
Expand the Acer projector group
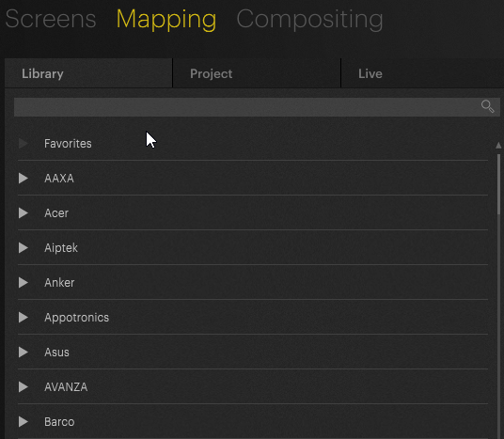(x=24, y=212)
